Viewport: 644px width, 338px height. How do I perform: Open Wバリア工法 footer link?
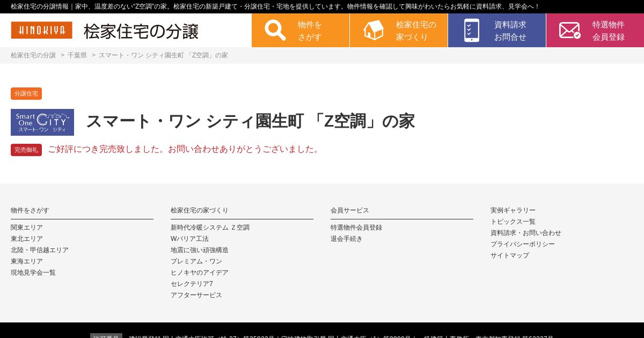189,239
